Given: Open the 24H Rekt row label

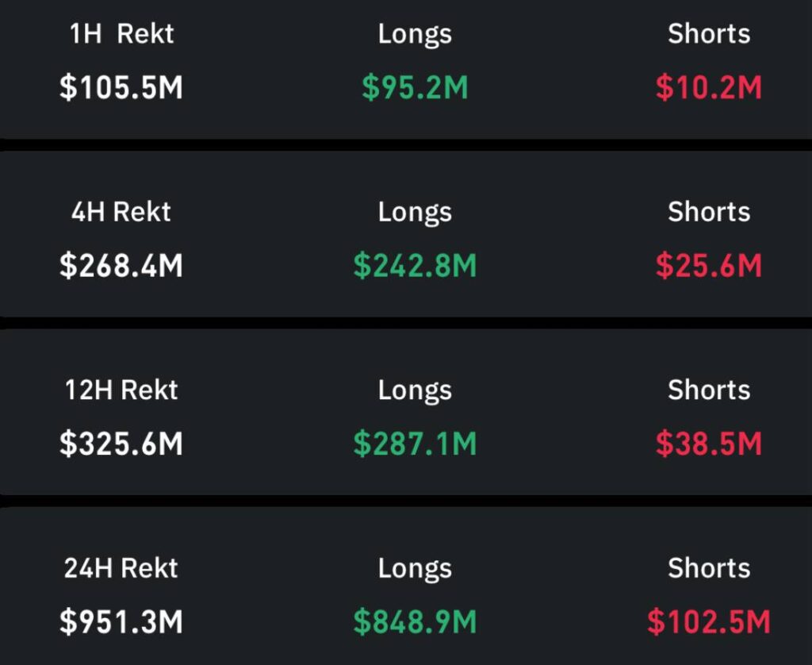Looking at the screenshot, I should click(x=121, y=568).
